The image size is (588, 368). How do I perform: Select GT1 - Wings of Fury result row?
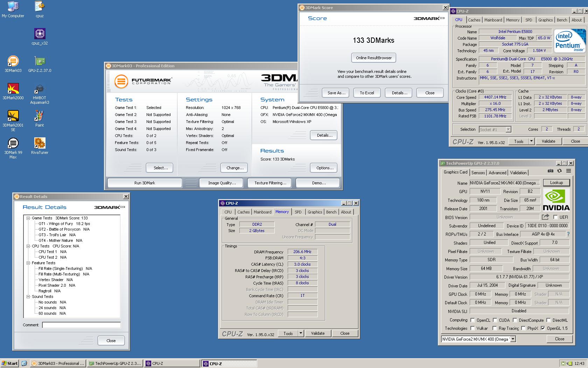(64, 224)
